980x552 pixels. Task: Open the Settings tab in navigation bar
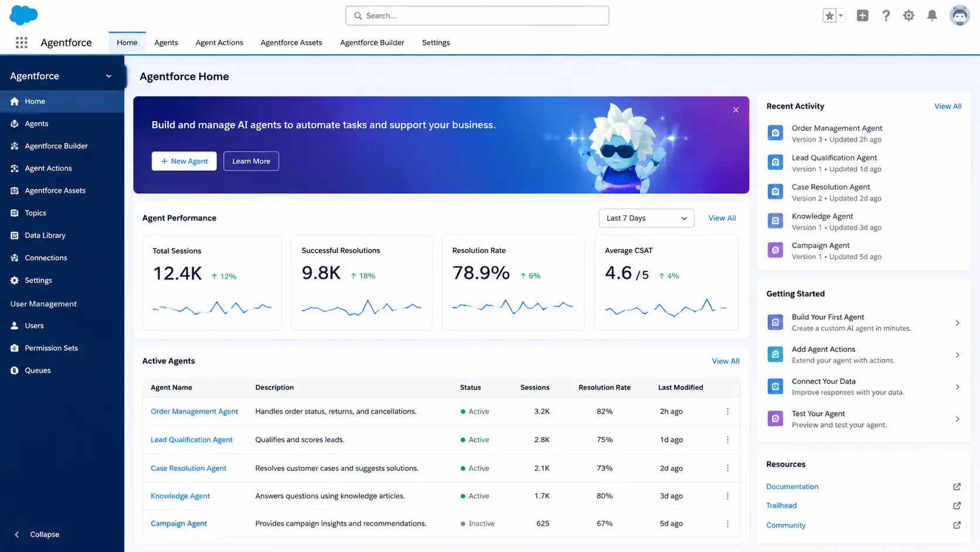[x=436, y=43]
